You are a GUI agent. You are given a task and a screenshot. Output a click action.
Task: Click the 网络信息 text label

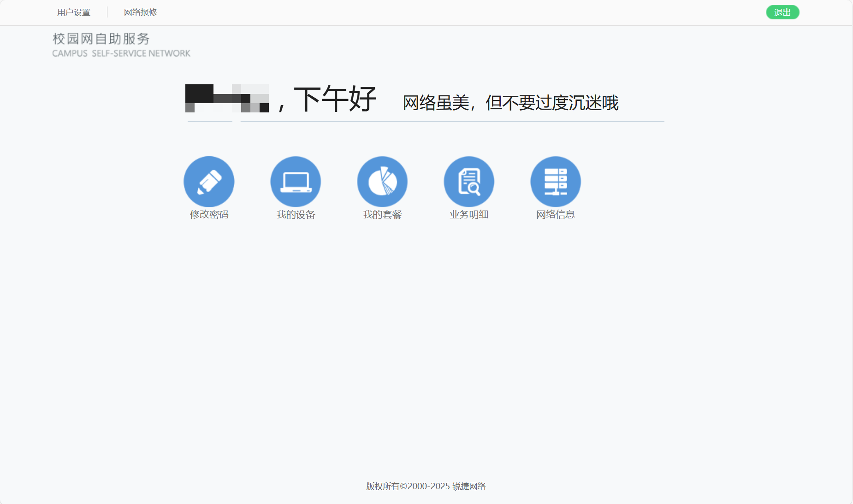coord(556,214)
